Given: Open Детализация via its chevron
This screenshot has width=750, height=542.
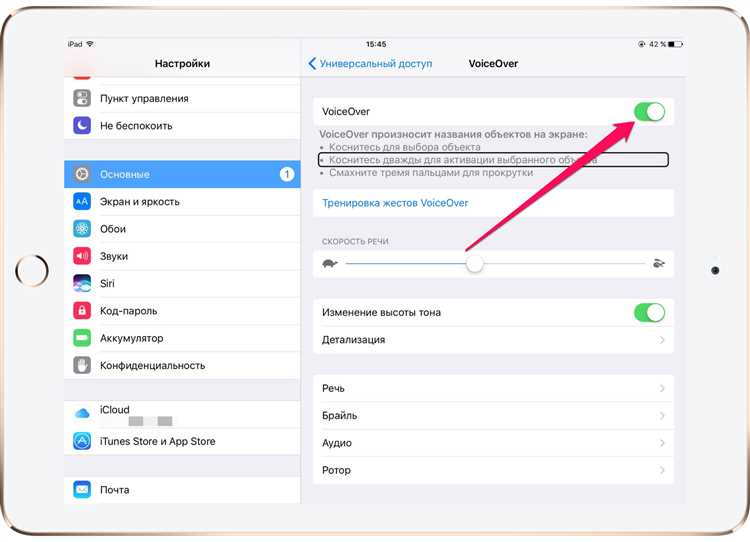Looking at the screenshot, I should [x=662, y=340].
